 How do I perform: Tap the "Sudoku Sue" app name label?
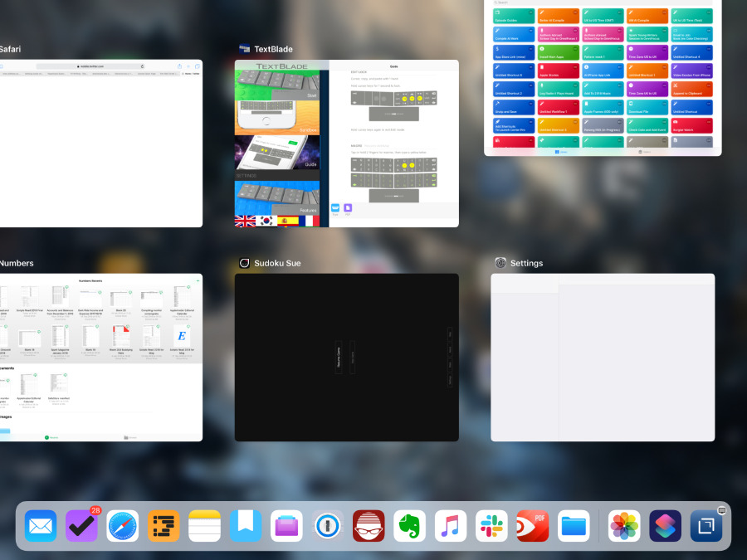(277, 263)
